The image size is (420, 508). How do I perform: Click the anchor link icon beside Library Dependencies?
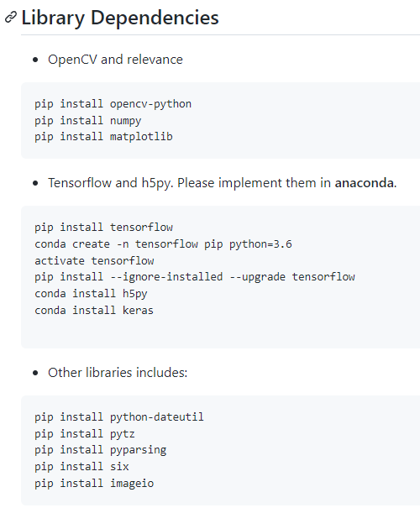pyautogui.click(x=11, y=17)
